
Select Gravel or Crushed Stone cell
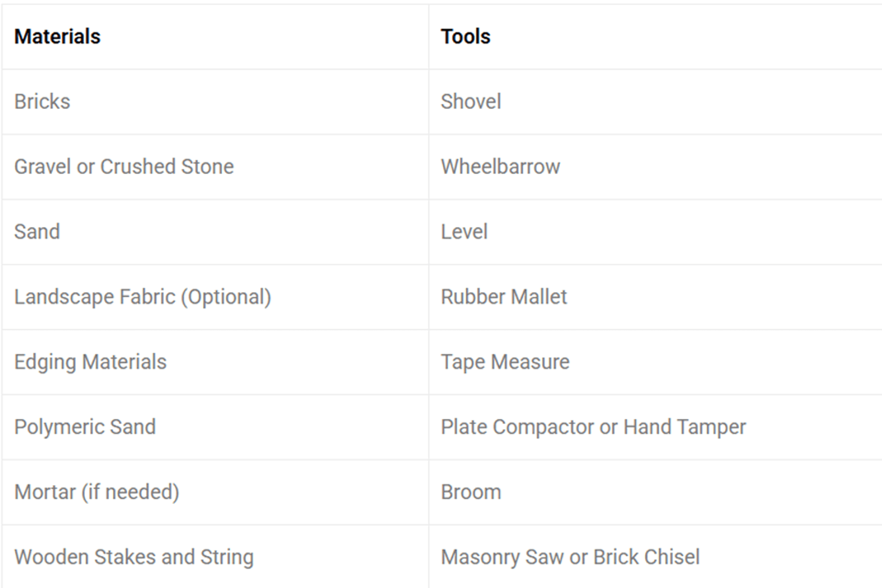pyautogui.click(x=124, y=167)
